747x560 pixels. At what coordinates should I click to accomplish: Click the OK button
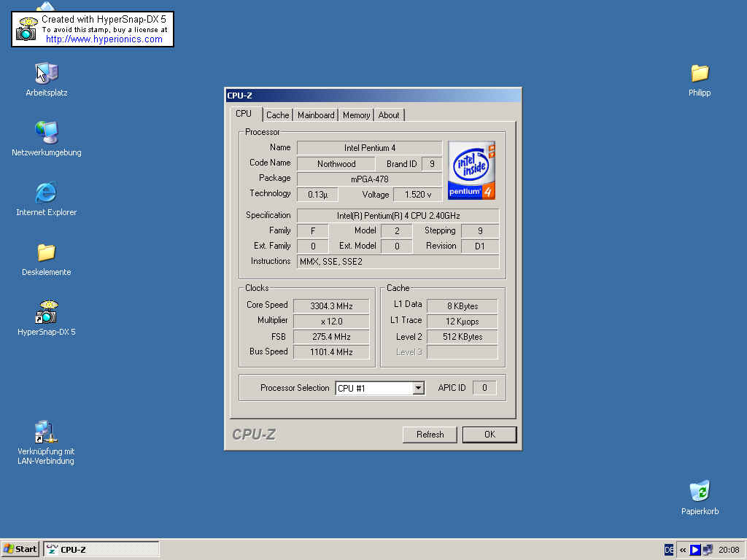489,435
